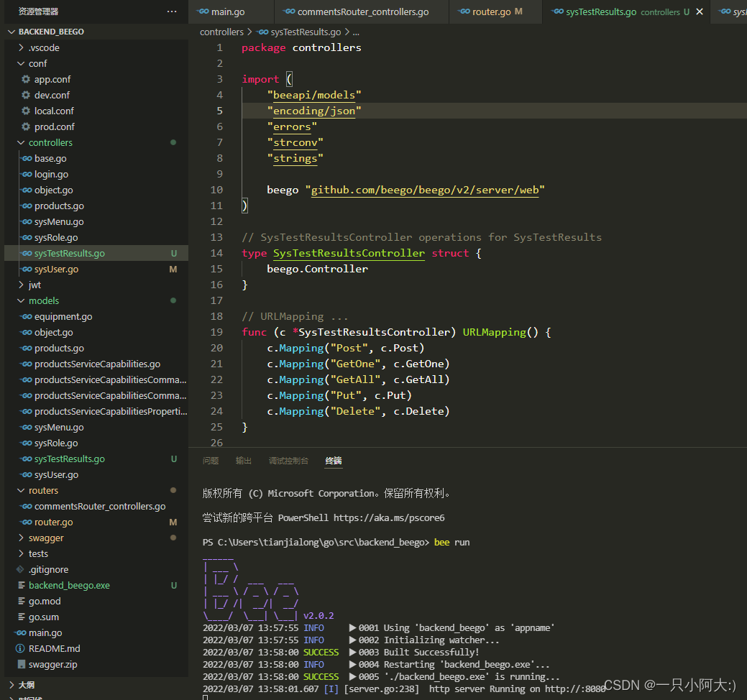Click the https://aka.ms/pscore6 terminal link

[x=389, y=517]
